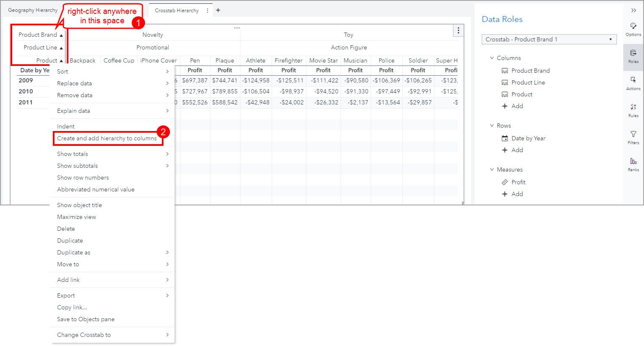
Task: Select Create and add hierarchy to columns
Action: tap(108, 138)
